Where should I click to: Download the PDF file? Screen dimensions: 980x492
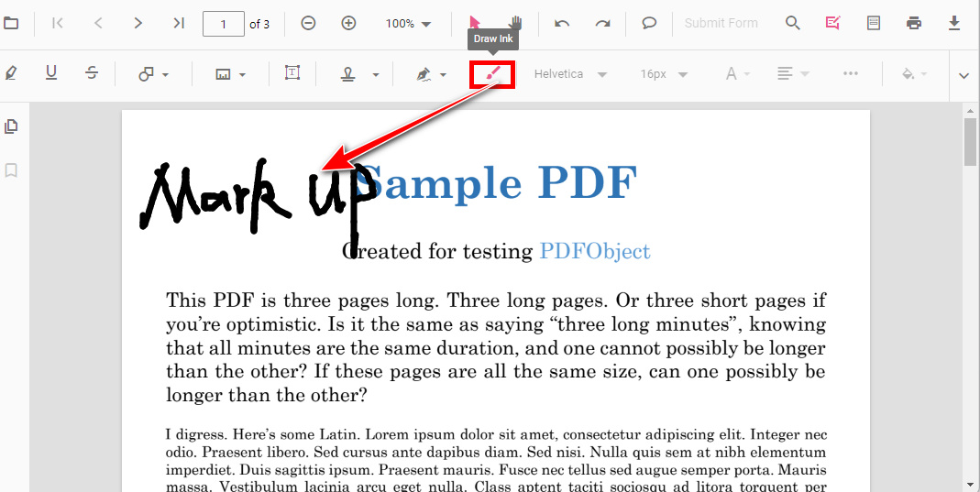pyautogui.click(x=954, y=23)
